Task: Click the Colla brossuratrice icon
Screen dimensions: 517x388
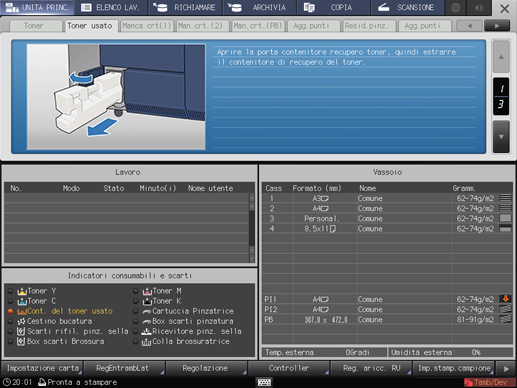Action: click(x=147, y=342)
